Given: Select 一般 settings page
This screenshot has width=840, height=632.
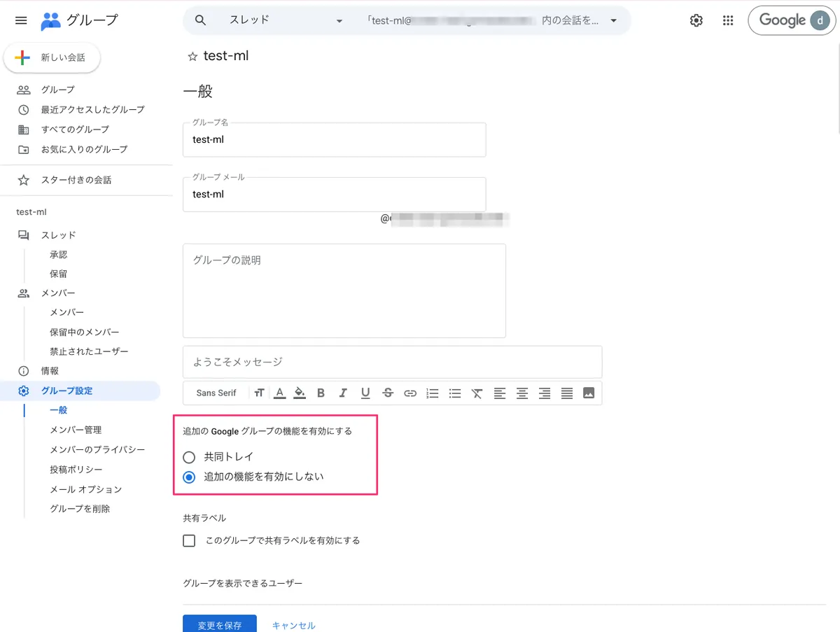Looking at the screenshot, I should 59,410.
